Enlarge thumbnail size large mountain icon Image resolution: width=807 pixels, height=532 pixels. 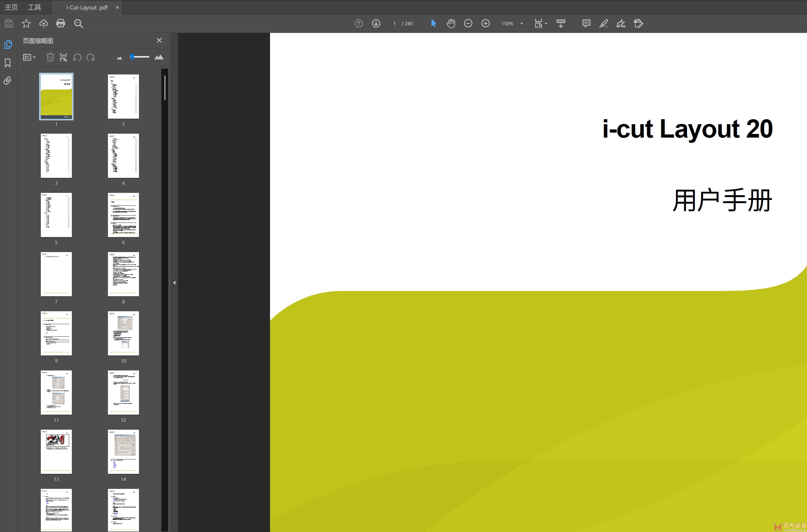tap(159, 57)
